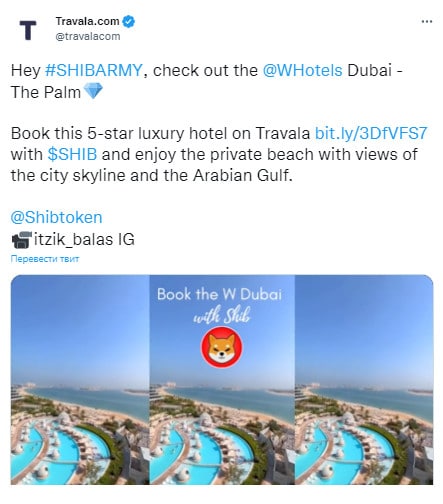Open the #SHIBARMY hashtag
The height and width of the screenshot is (504, 443).
click(94, 70)
